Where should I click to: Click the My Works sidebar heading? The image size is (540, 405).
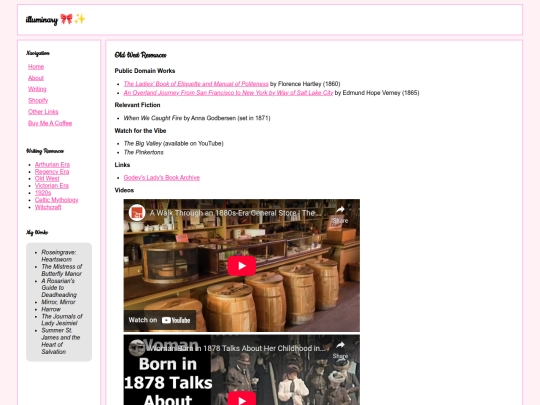coord(37,232)
